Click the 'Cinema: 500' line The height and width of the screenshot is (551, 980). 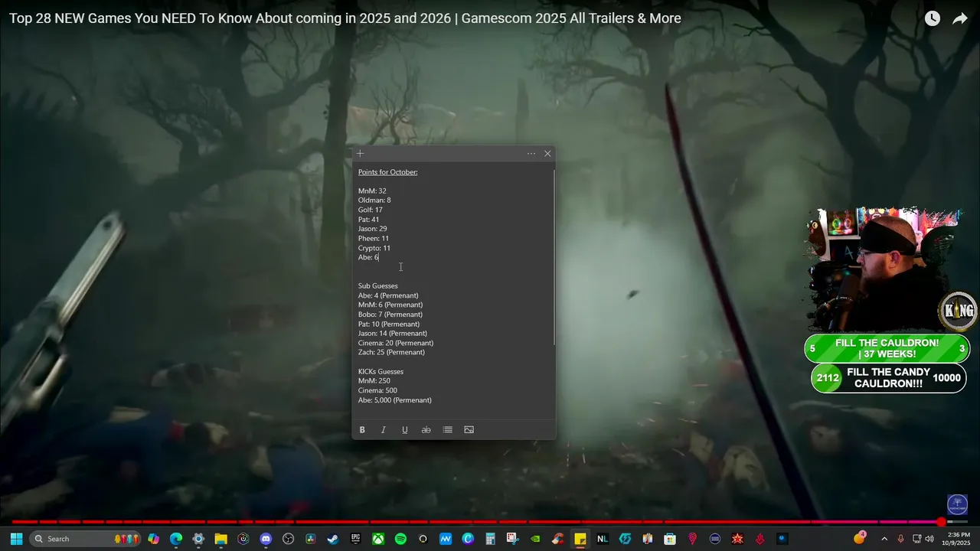tap(377, 390)
